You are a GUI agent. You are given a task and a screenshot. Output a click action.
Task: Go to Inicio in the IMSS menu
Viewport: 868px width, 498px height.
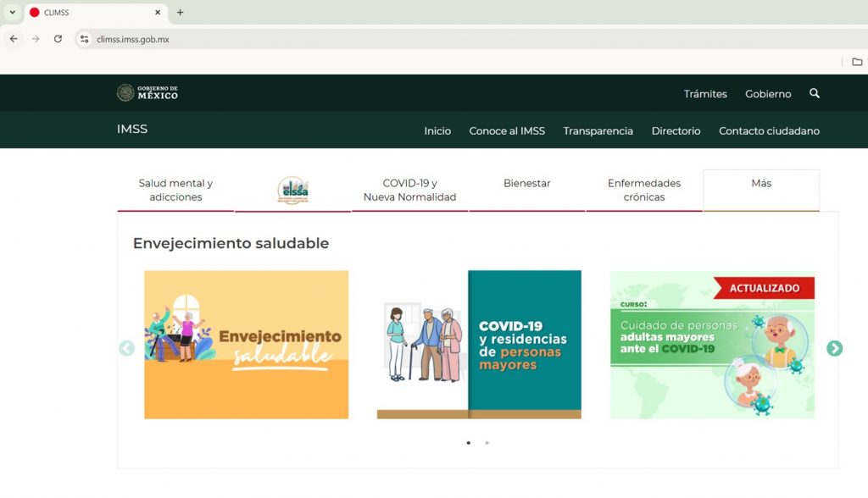pos(437,131)
